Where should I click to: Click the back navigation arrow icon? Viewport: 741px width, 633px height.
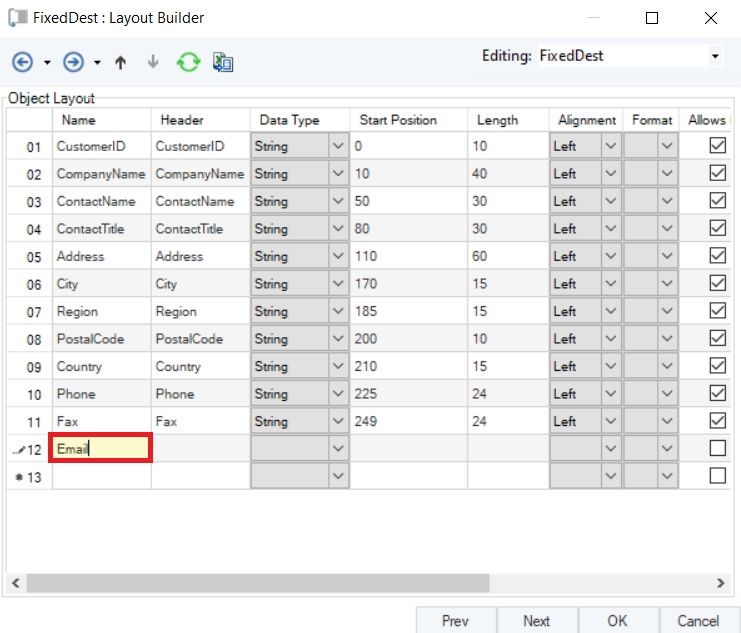point(22,62)
